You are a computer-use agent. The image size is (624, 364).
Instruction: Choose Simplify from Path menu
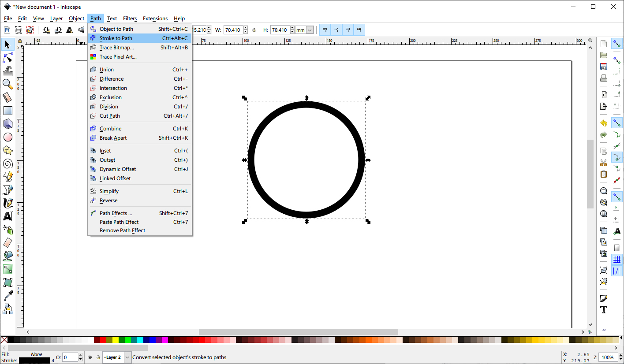pos(140,191)
